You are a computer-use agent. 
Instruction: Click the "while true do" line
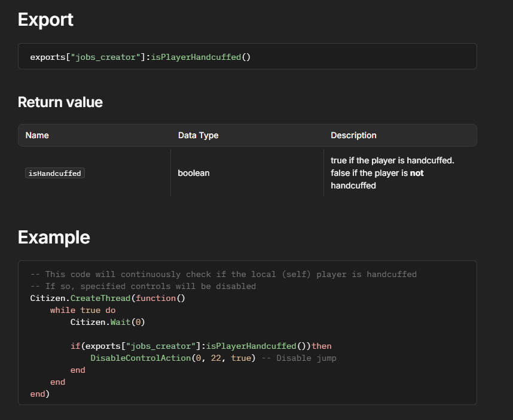click(83, 310)
